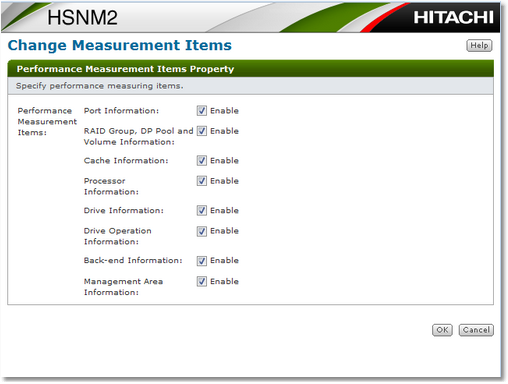Select "Drive Information:" label
The image size is (508, 384).
click(x=124, y=211)
